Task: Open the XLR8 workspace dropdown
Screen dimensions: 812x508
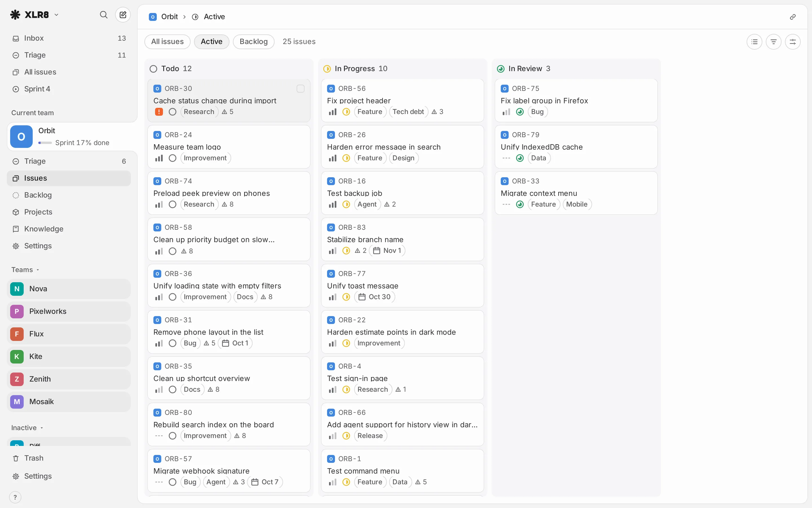Action: (x=34, y=15)
